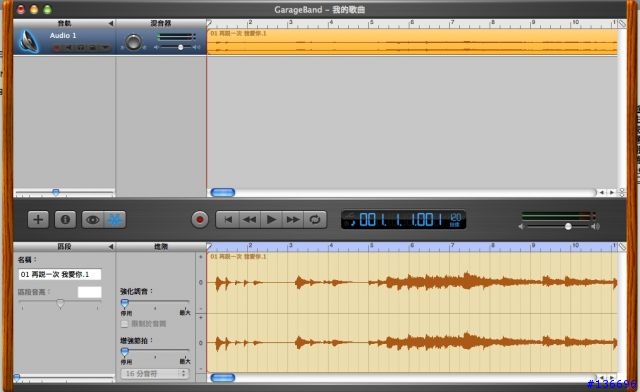Rewind the playhead

[249, 220]
